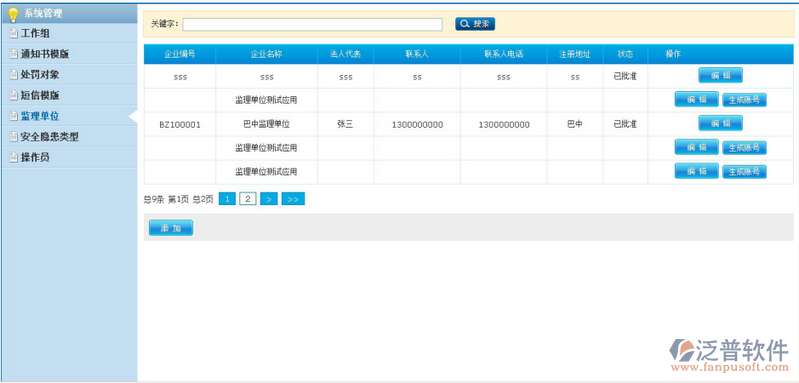The height and width of the screenshot is (383, 799).
Task: Click the document icon beside 短信模版
Action: tap(14, 96)
